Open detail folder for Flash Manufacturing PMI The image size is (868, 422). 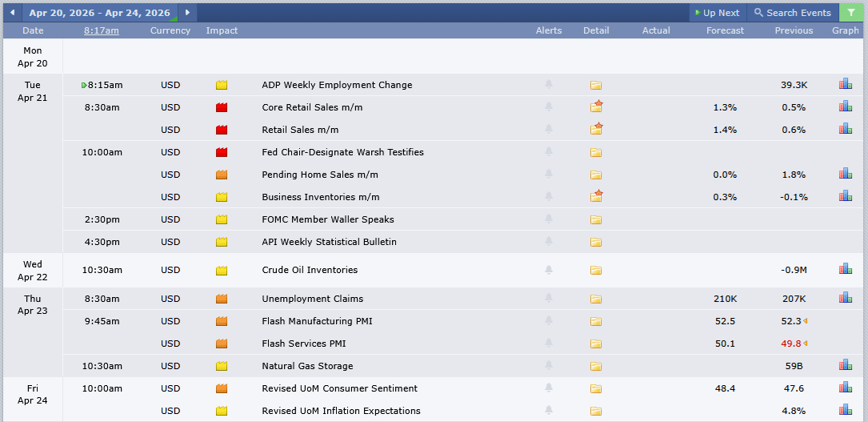coord(596,321)
